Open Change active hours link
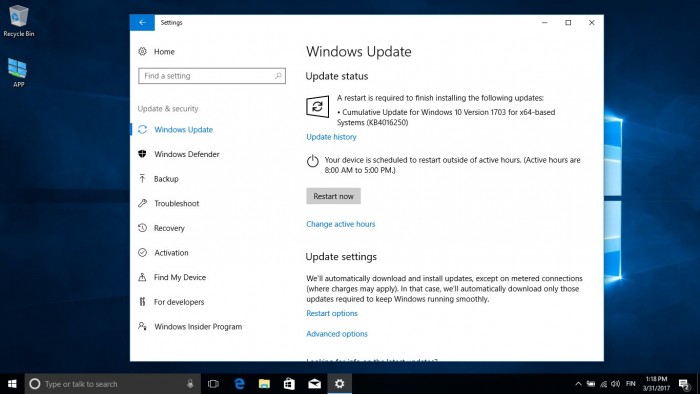The width and height of the screenshot is (700, 394). 341,224
